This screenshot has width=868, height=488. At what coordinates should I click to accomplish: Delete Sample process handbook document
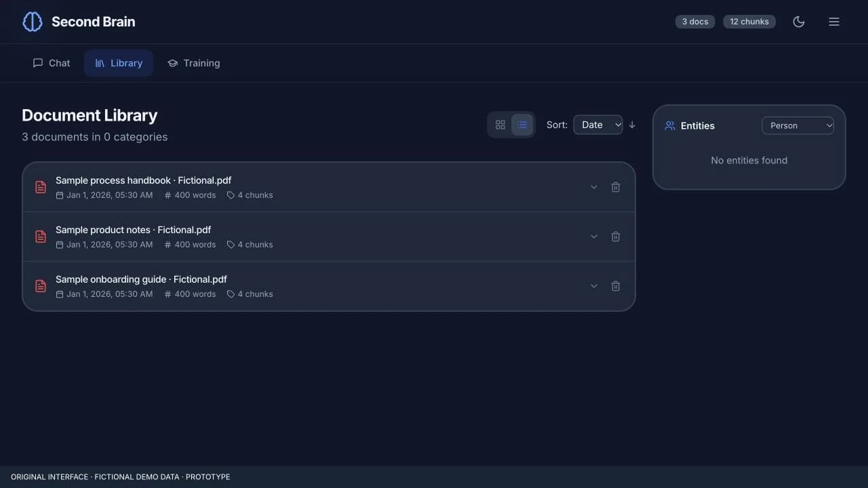[x=616, y=187]
